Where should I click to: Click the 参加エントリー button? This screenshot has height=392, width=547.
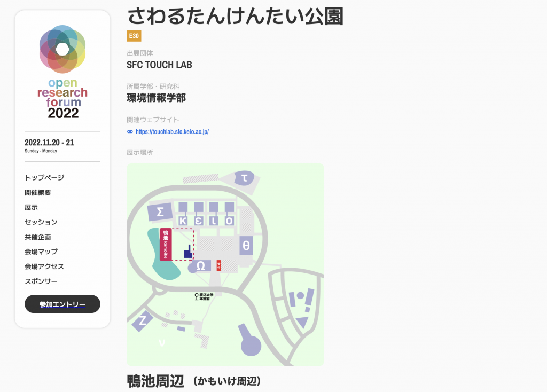pyautogui.click(x=62, y=304)
